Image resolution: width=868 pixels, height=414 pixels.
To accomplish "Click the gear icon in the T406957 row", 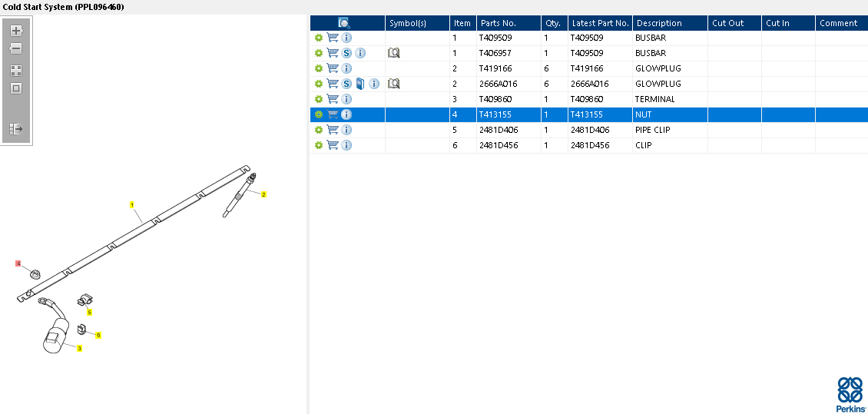I will pos(318,53).
